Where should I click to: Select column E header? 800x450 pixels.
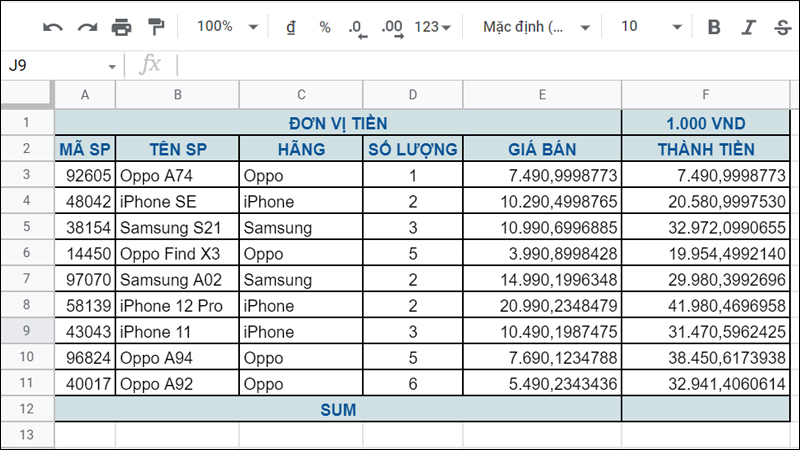coord(541,95)
